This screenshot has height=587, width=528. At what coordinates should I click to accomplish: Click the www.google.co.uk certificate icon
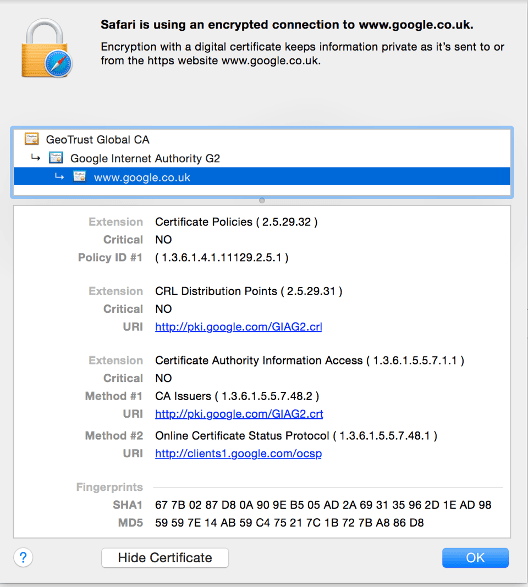(79, 176)
